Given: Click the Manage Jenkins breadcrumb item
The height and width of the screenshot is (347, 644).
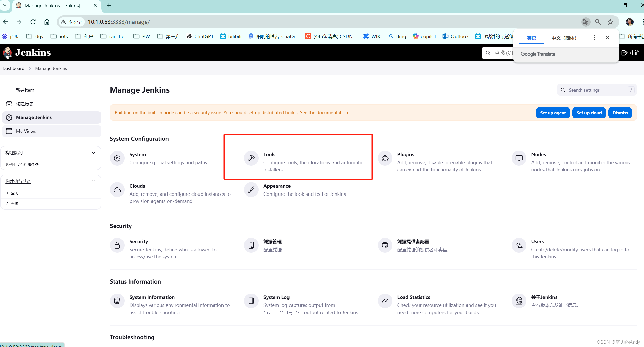Looking at the screenshot, I should [51, 68].
